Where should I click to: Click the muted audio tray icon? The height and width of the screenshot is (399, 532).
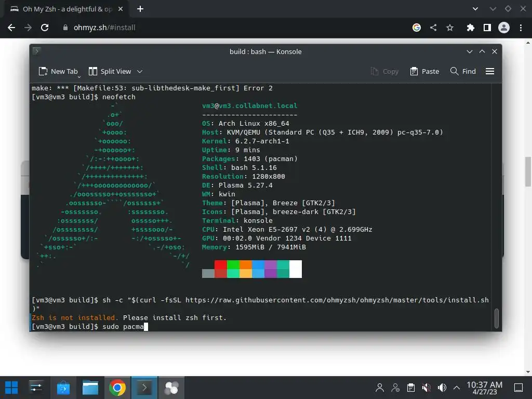pos(426,388)
